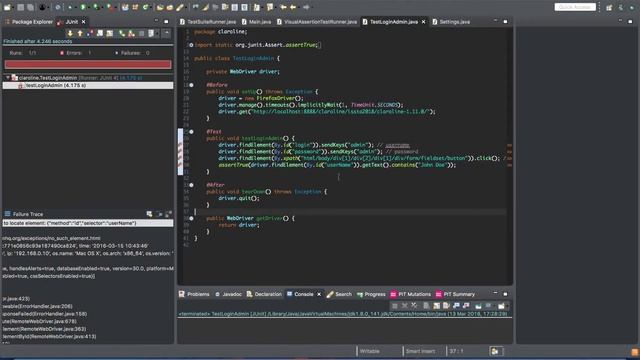Open the JUnit test run history
640x360 pixels.
[151, 33]
